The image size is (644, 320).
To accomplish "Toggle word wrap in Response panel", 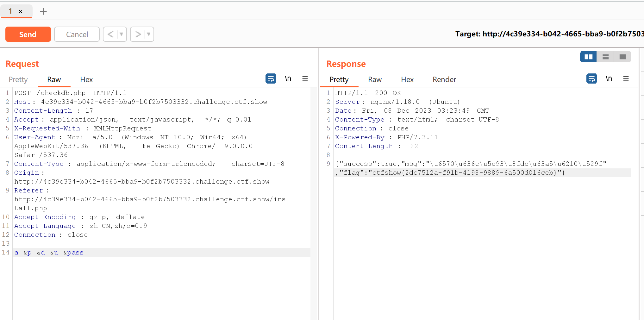I will (592, 78).
